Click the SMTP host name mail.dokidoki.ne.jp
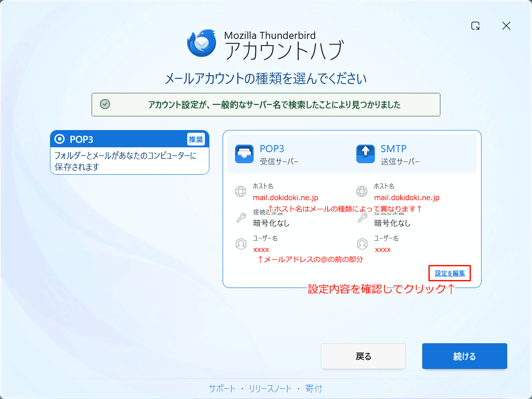This screenshot has height=399, width=532. click(407, 198)
